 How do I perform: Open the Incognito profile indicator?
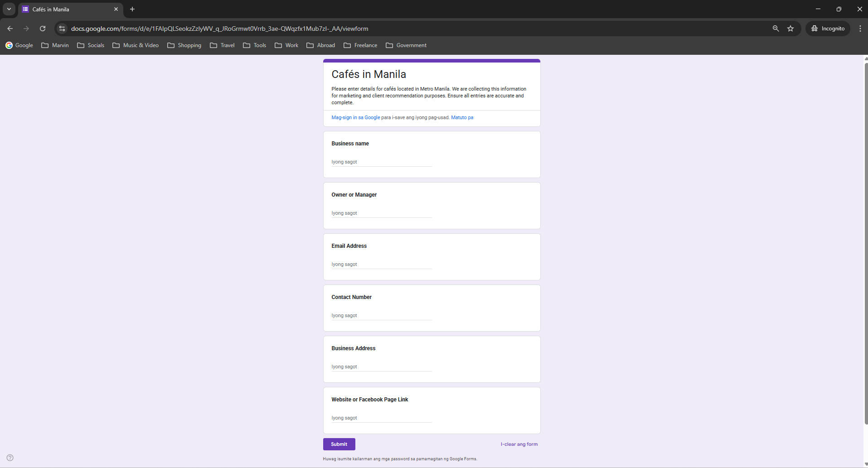point(828,29)
